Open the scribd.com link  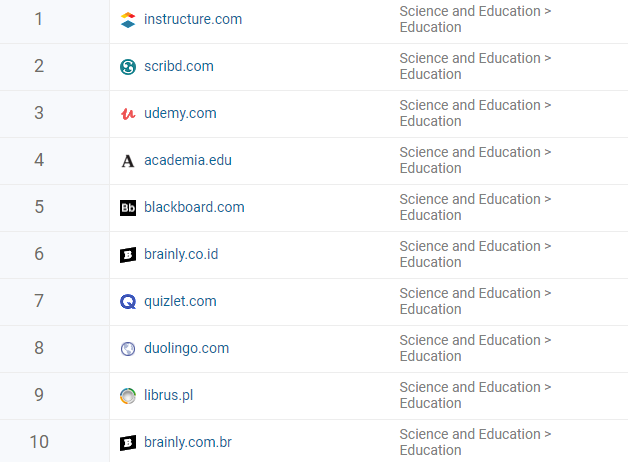(179, 66)
